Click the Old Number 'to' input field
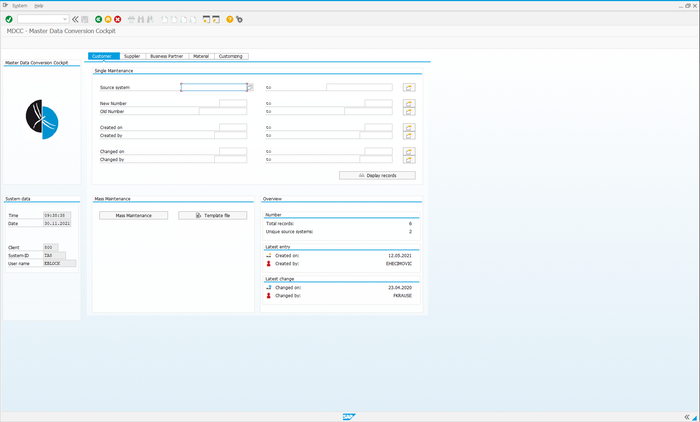700x422 pixels. (x=368, y=111)
